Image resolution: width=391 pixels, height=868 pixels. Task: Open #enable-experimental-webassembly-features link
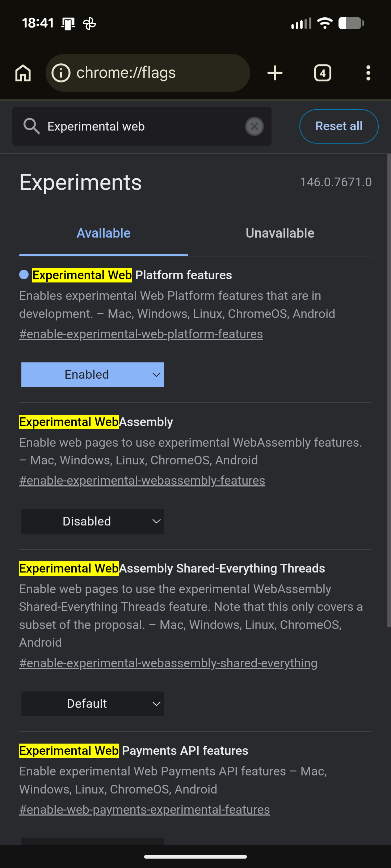(x=142, y=481)
